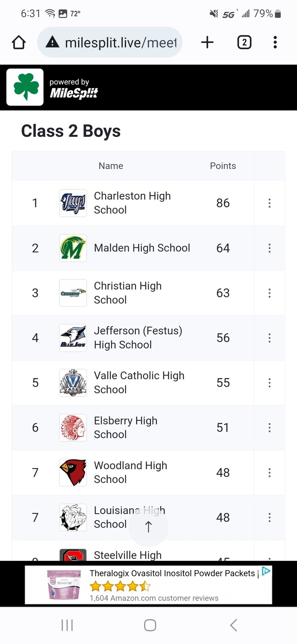
Task: Tap the Android back navigation button
Action: (x=234, y=625)
